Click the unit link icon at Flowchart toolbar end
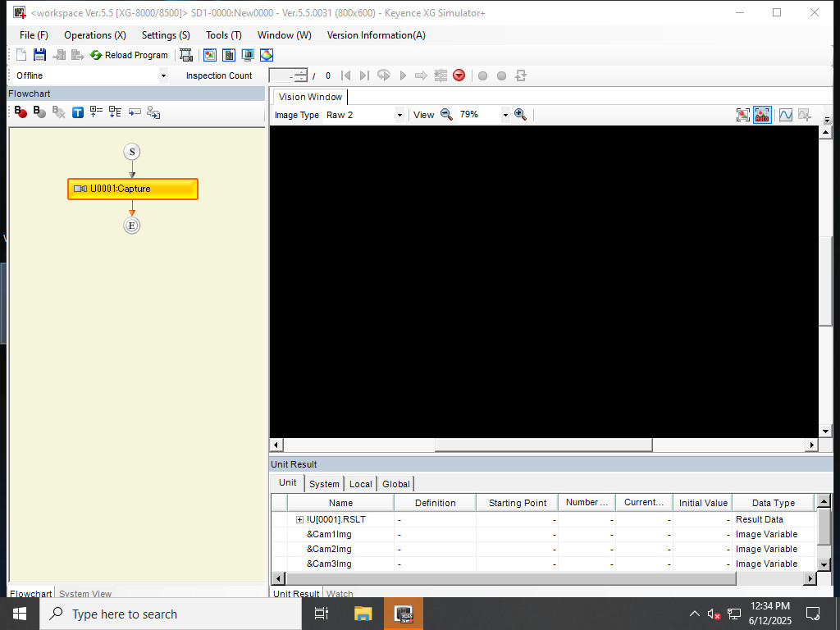840x630 pixels. tap(153, 112)
